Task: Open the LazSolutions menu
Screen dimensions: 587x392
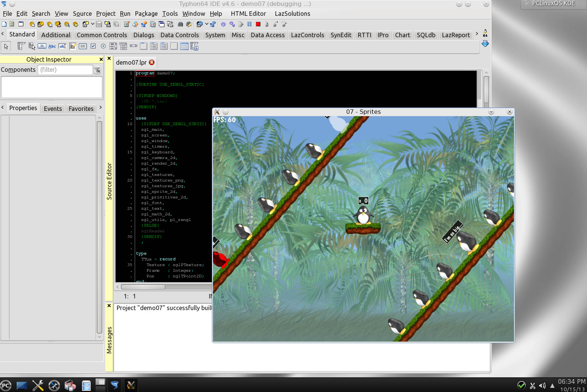Action: coord(292,14)
